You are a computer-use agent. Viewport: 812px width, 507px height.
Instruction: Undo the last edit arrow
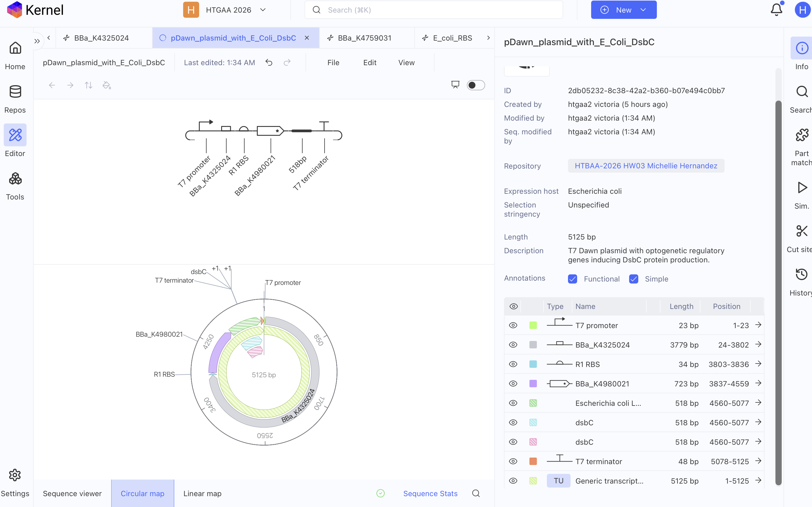269,62
